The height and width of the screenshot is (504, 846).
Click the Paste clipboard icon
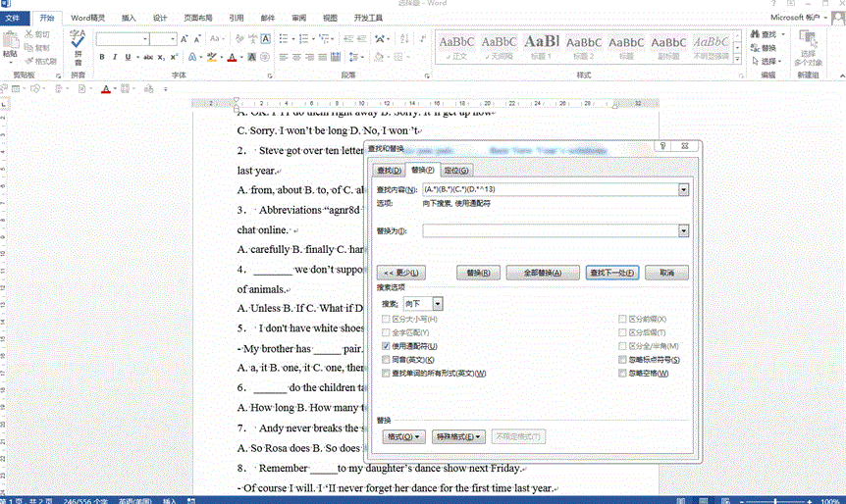click(x=10, y=46)
